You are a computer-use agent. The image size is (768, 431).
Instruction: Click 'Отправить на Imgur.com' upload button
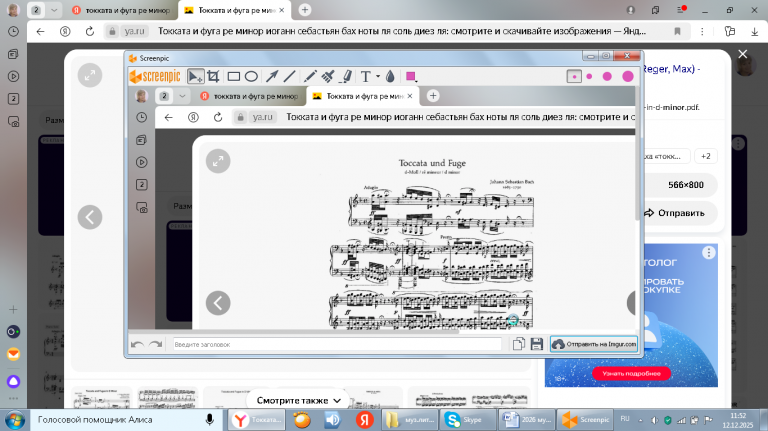coord(594,344)
